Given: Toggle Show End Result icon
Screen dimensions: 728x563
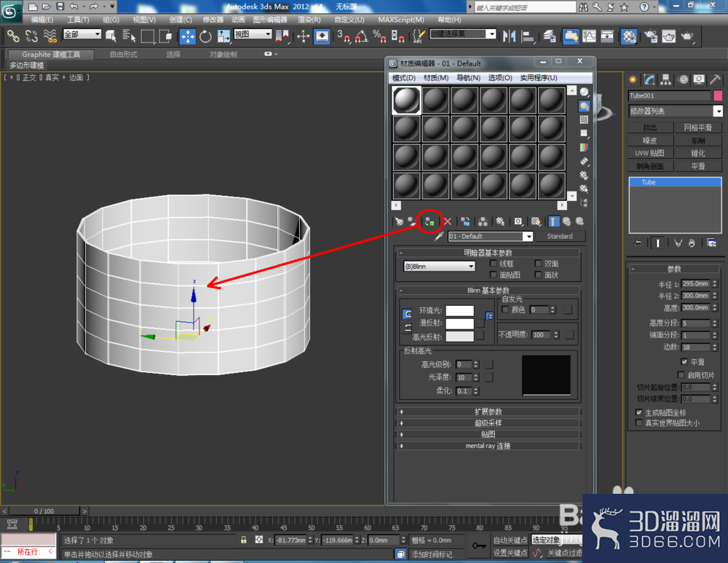Looking at the screenshot, I should click(553, 221).
